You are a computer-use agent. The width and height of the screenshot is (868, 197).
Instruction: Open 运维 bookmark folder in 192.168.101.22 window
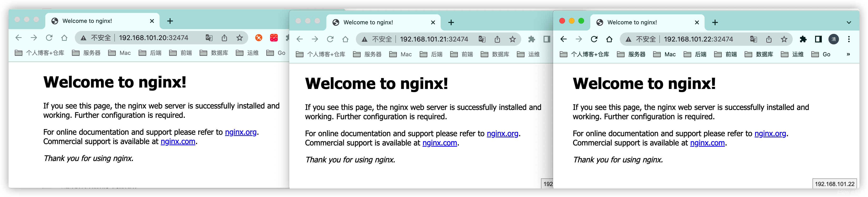coord(792,54)
